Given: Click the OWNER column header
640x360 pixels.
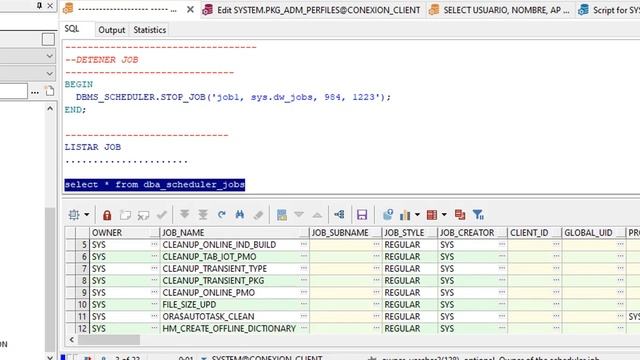Looking at the screenshot, I should [x=124, y=233].
